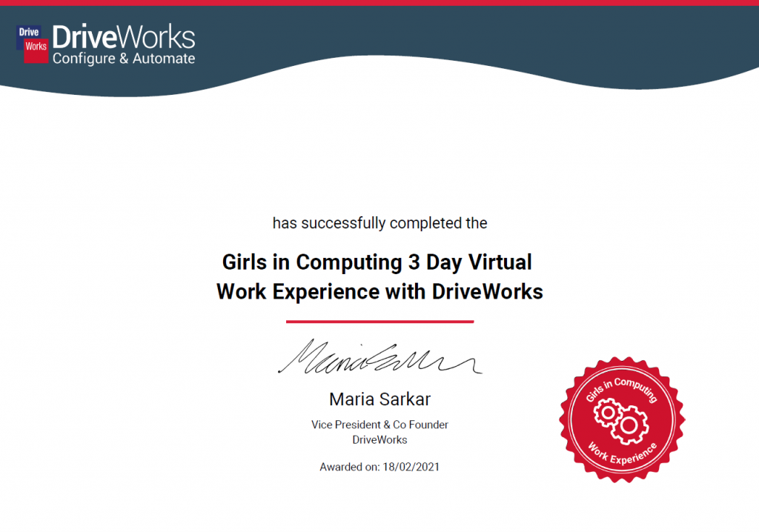This screenshot has width=759, height=532.
Task: Click the handwritten signature above the signer's name
Action: pos(379,356)
